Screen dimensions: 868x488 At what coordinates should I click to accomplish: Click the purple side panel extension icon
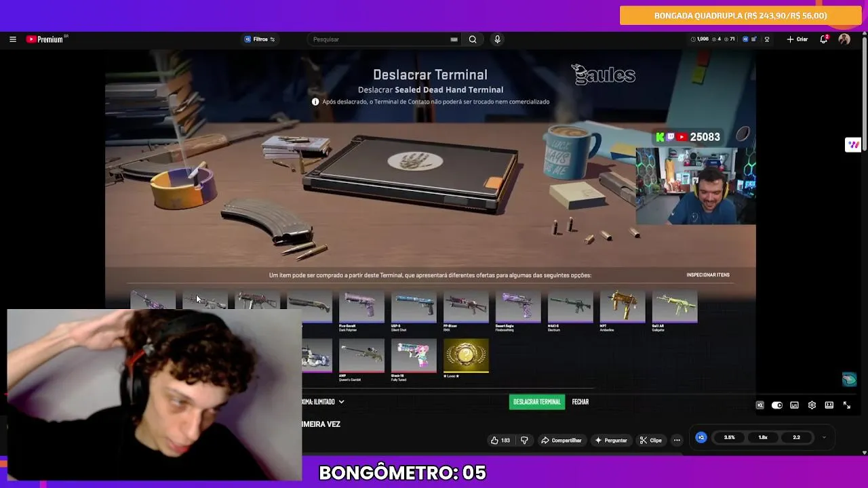point(853,144)
